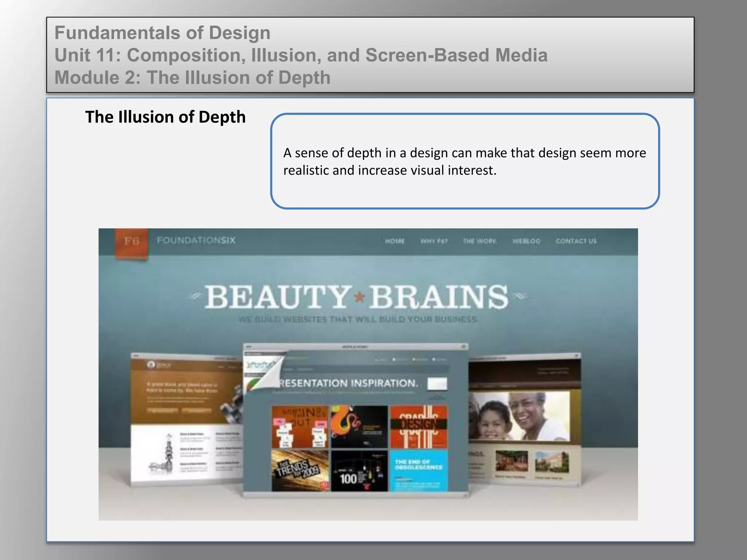The height and width of the screenshot is (560, 747).
Task: Select The End of Obsolescence blue tile
Action: (x=419, y=470)
